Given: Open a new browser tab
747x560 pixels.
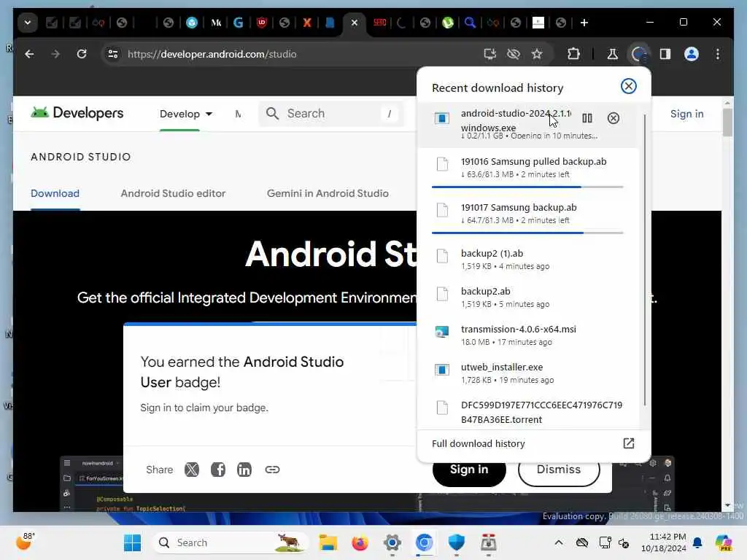Looking at the screenshot, I should [x=584, y=23].
